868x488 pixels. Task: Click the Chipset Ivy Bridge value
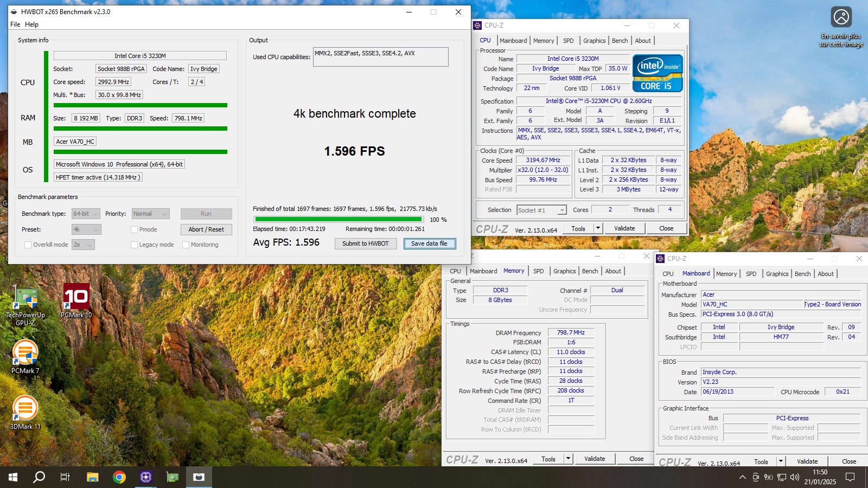(781, 327)
